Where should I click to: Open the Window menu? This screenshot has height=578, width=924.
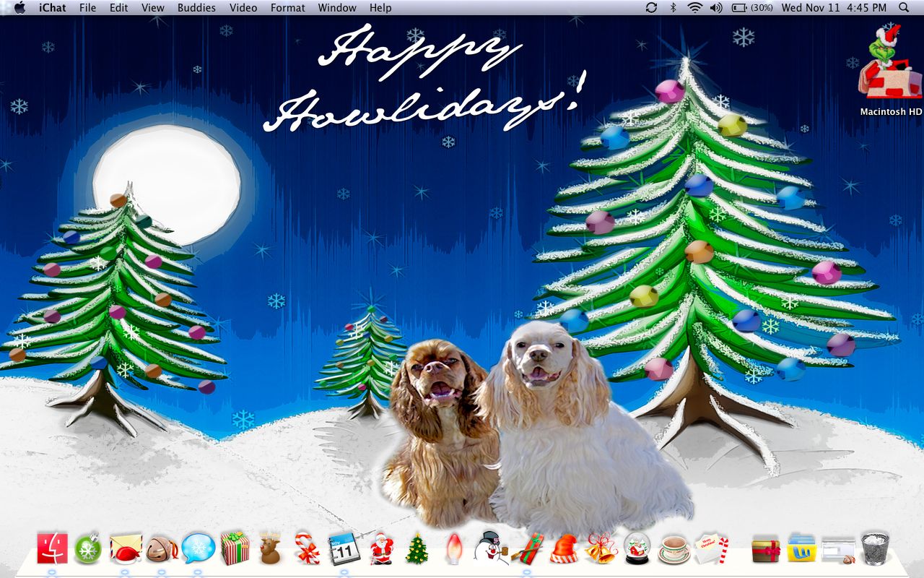click(x=337, y=8)
